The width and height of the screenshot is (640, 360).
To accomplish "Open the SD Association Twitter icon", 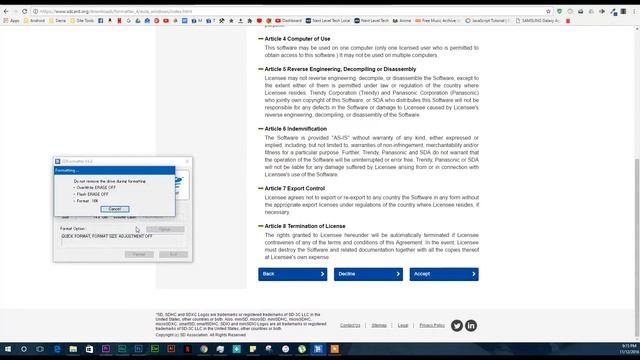I will tap(457, 326).
